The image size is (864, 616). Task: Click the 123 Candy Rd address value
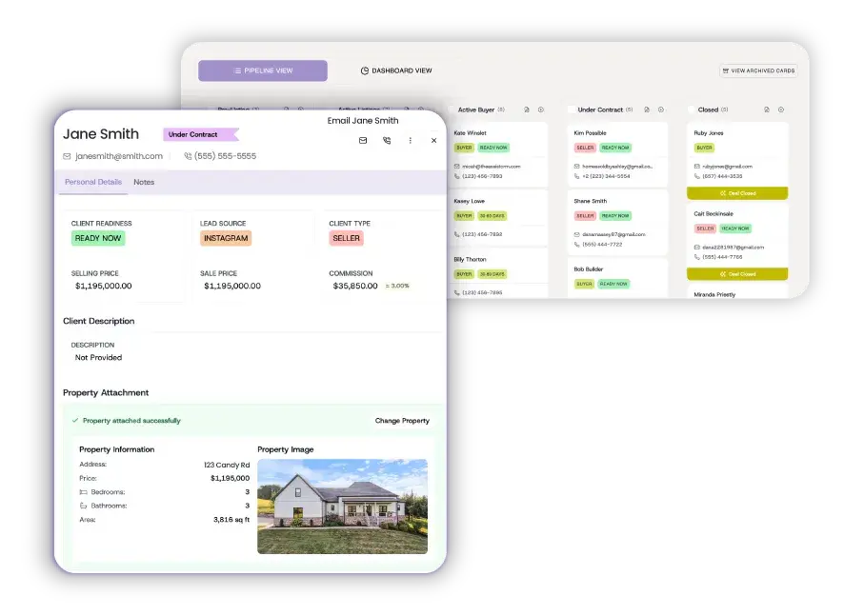227,465
